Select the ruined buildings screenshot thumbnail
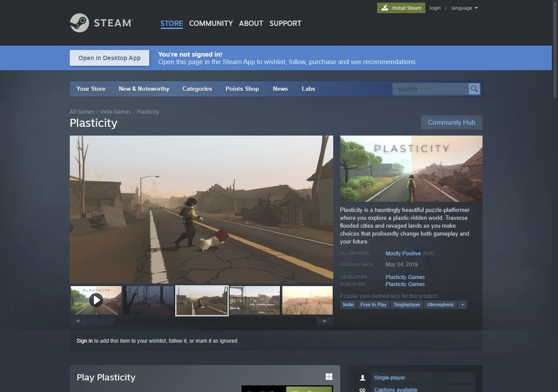Image resolution: width=558 pixels, height=392 pixels. coord(255,300)
